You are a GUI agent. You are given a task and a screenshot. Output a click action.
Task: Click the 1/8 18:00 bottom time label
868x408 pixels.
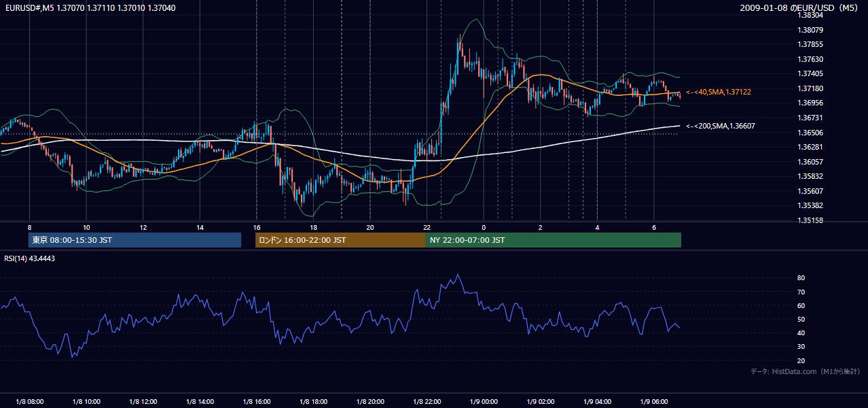pyautogui.click(x=313, y=402)
